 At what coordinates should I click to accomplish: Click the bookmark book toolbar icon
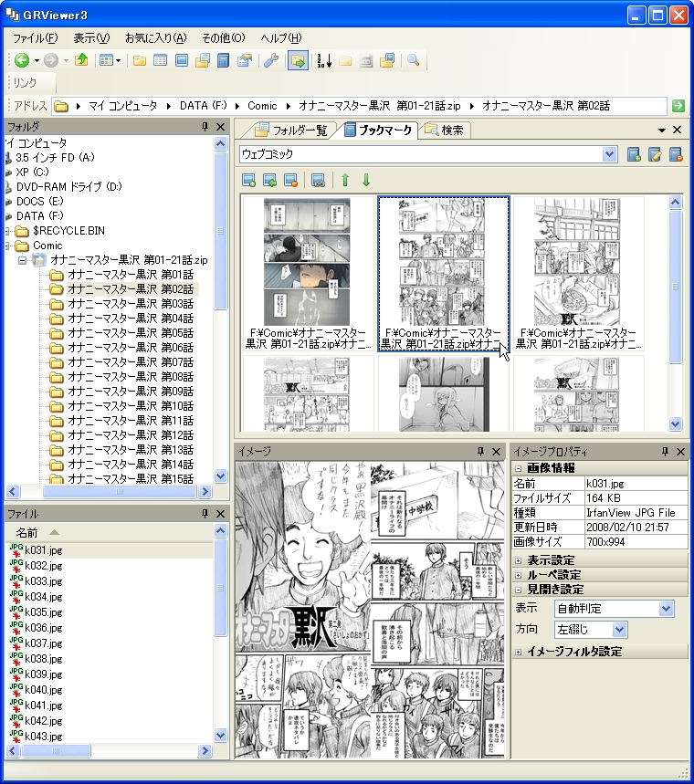223,60
